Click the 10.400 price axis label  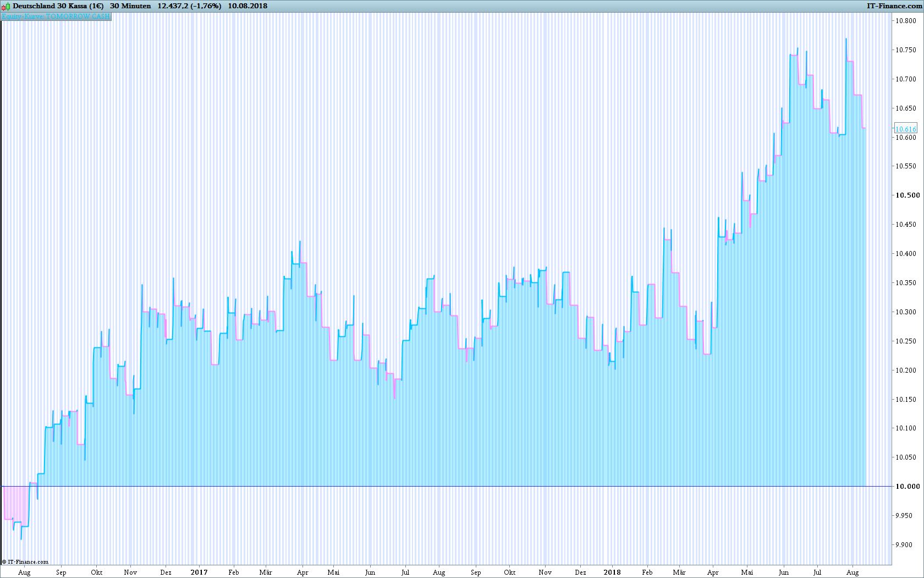pyautogui.click(x=906, y=254)
